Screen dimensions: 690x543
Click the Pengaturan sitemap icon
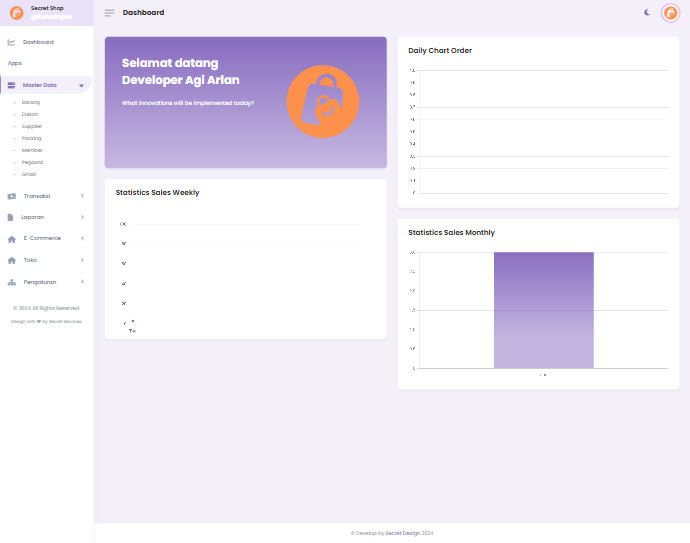coord(11,282)
